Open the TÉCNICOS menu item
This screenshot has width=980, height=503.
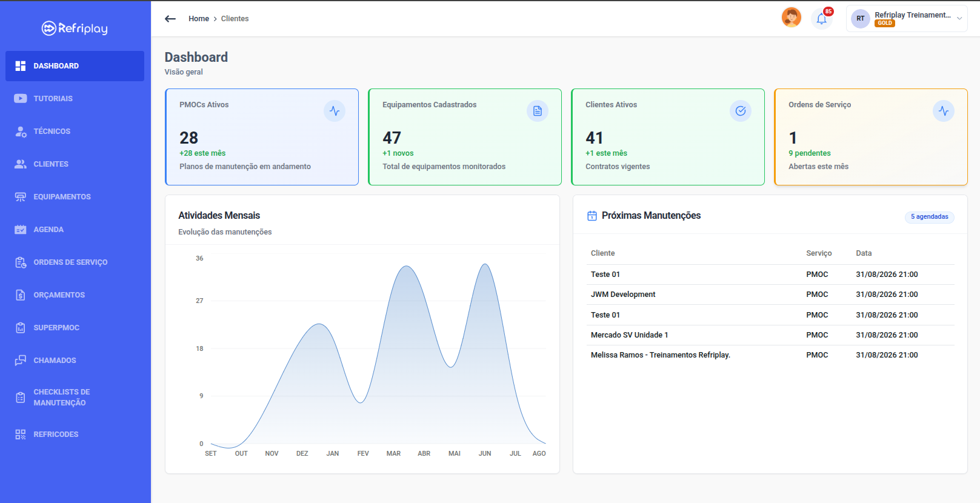(x=75, y=131)
